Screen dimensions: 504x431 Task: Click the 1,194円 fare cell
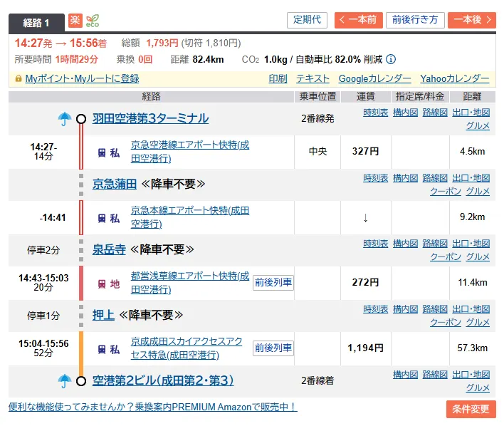tap(365, 348)
